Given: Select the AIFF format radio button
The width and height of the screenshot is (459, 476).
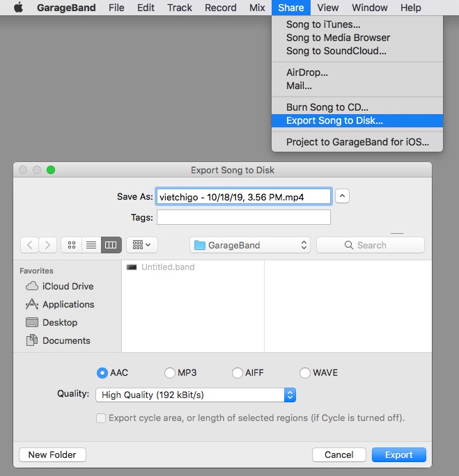Looking at the screenshot, I should 238,373.
